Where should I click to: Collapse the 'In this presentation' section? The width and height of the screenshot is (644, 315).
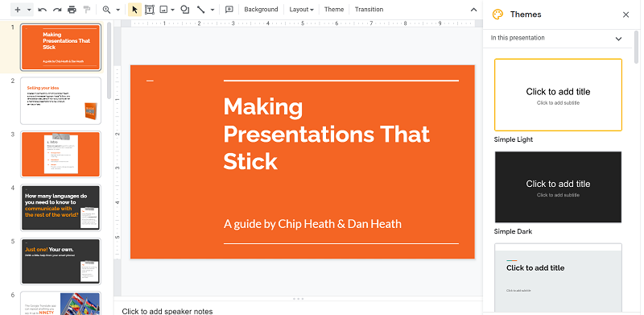(x=618, y=39)
